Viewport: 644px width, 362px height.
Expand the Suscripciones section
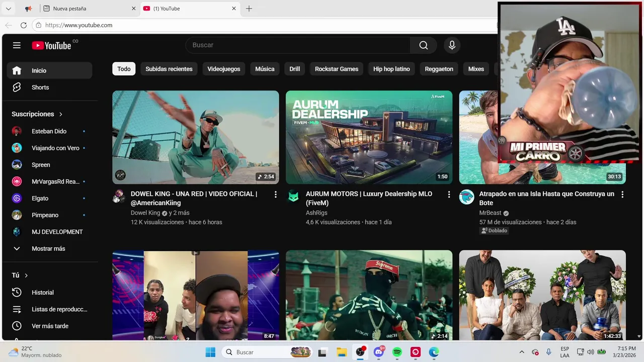pos(37,114)
